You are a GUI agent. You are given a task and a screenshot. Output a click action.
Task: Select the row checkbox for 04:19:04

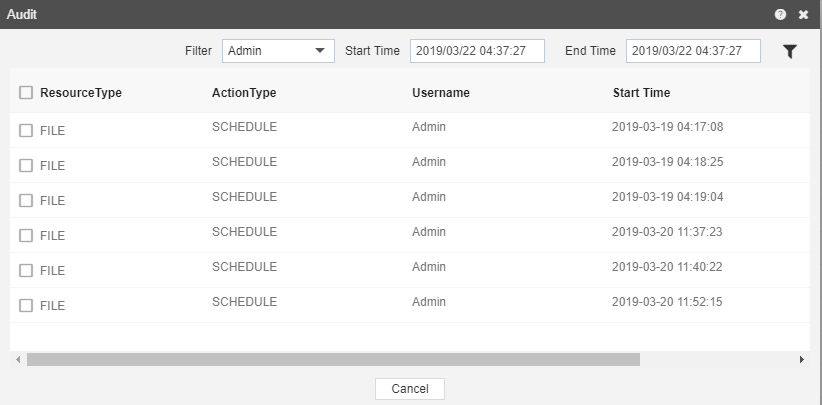pyautogui.click(x=26, y=201)
